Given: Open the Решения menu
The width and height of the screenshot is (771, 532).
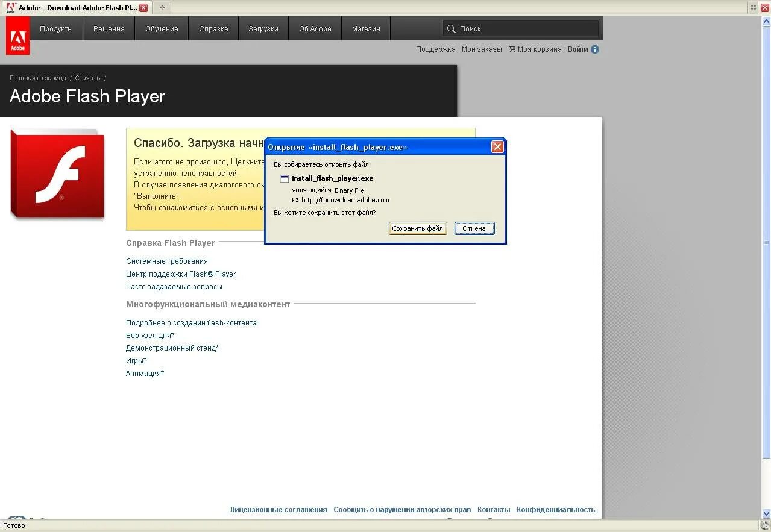Looking at the screenshot, I should 109,28.
